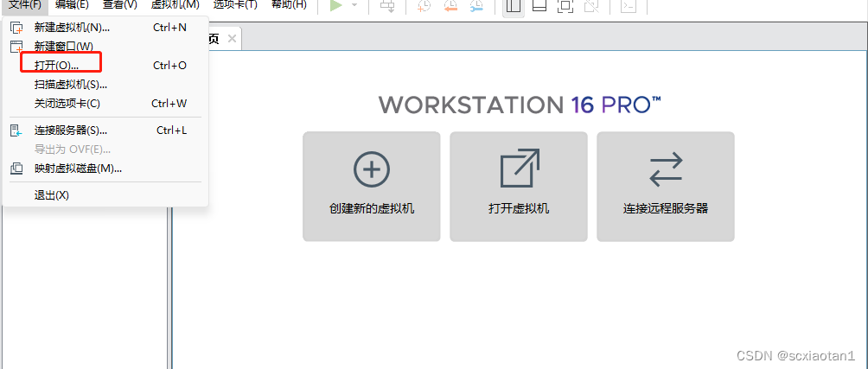
Task: Open the snapshot manager wrench icon
Action: [x=476, y=5]
